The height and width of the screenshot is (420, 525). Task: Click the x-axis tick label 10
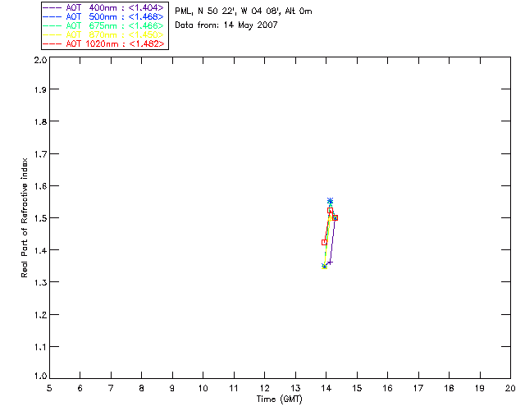(x=203, y=388)
